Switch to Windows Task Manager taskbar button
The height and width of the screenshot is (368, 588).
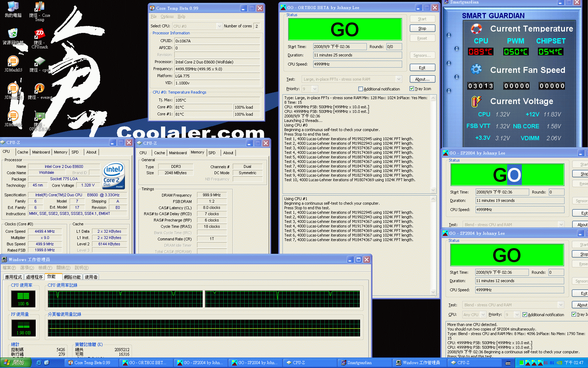(419, 362)
